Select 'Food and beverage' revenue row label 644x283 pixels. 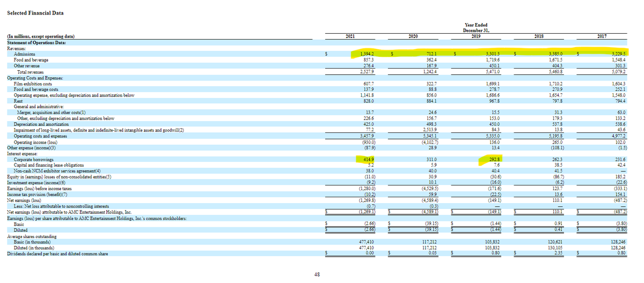tap(30, 59)
